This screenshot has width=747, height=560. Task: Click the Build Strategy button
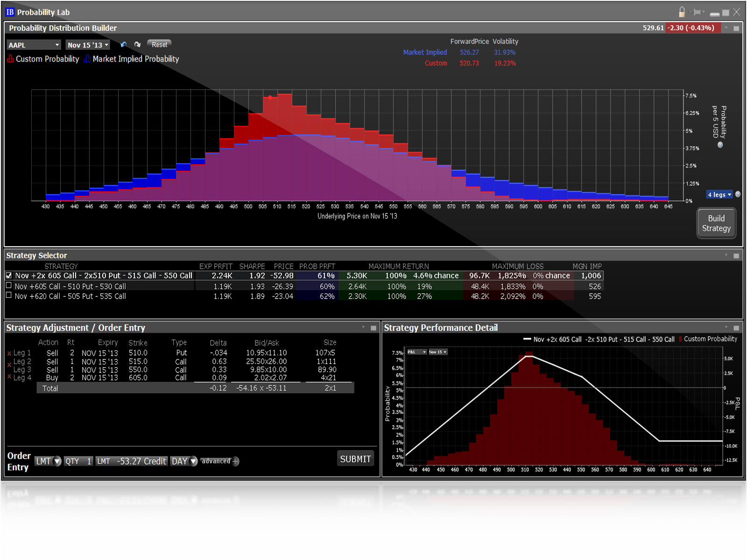[716, 224]
